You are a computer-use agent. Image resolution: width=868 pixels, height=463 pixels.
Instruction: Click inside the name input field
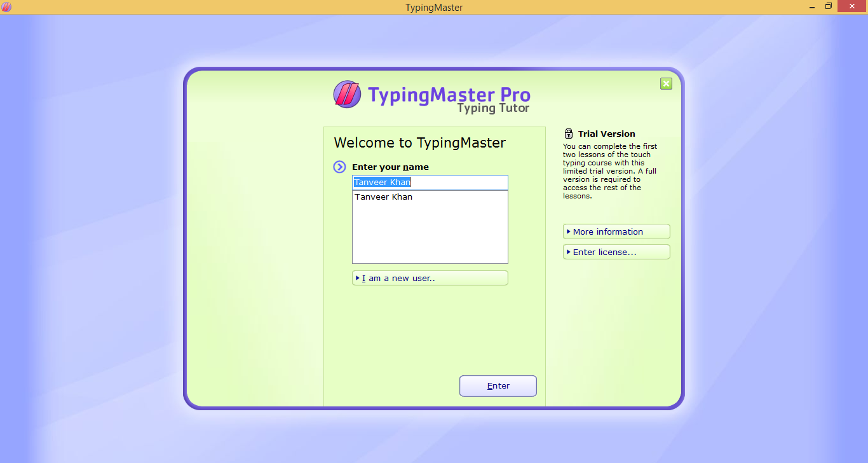click(430, 182)
